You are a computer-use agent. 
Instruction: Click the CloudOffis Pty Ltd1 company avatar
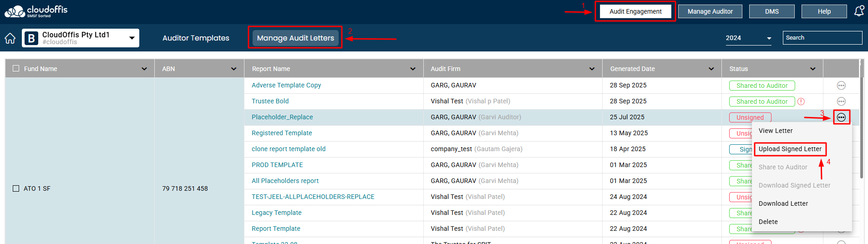click(x=31, y=38)
